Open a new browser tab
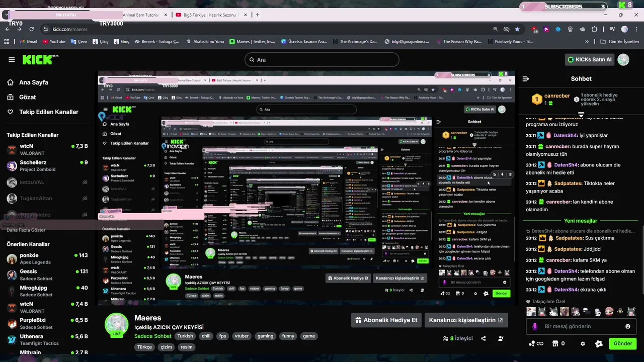The height and width of the screenshot is (362, 644). [x=258, y=15]
